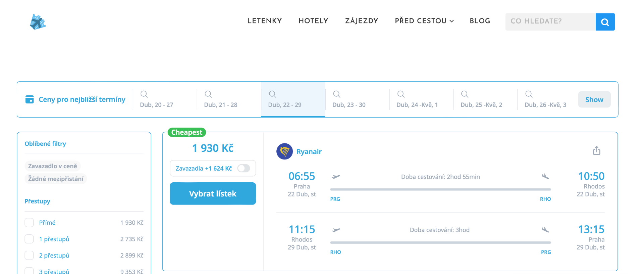
Task: Enable the Zavazadla +1 624 Kč toggle
Action: point(244,168)
